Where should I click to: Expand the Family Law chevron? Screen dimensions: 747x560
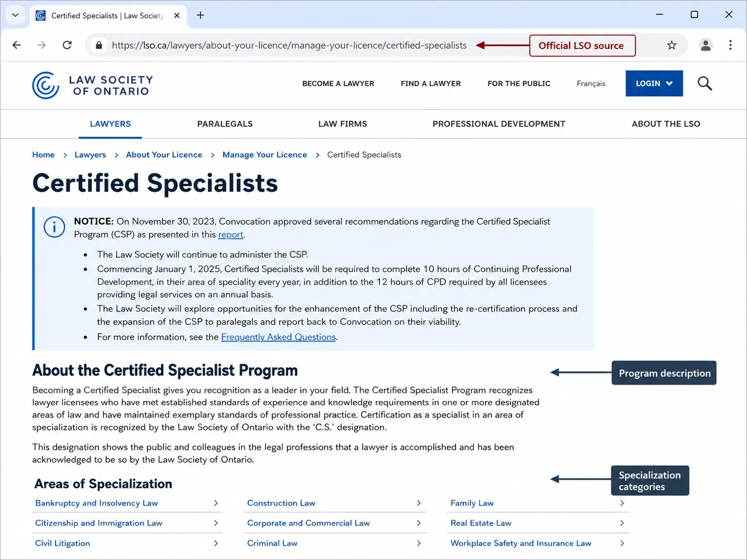(x=622, y=503)
